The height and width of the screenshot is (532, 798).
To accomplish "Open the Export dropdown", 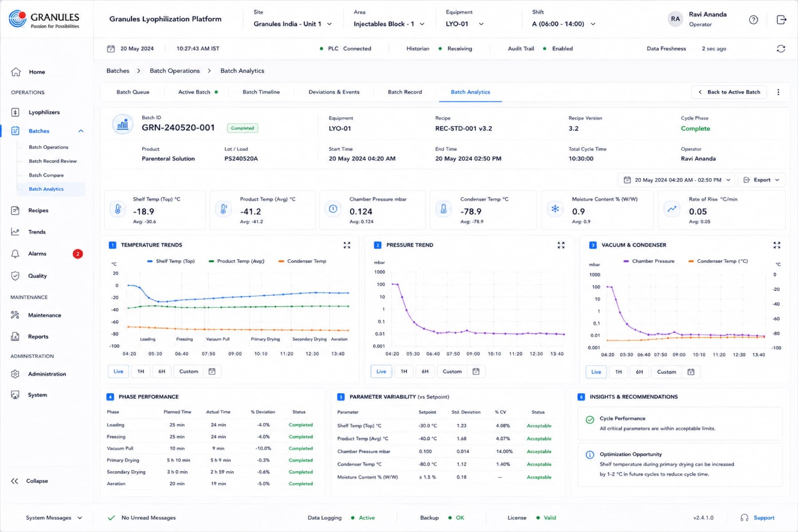I will pos(761,180).
